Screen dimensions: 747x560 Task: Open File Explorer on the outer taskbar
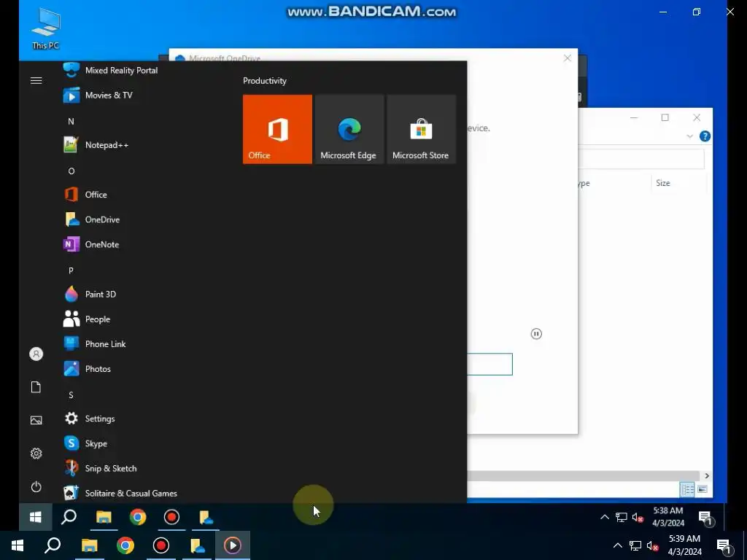point(89,545)
